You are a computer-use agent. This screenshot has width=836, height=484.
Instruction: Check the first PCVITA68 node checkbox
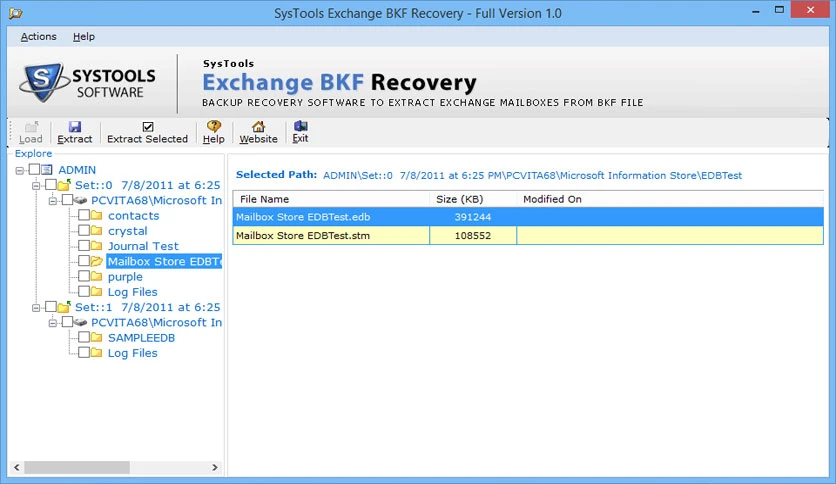[67, 200]
